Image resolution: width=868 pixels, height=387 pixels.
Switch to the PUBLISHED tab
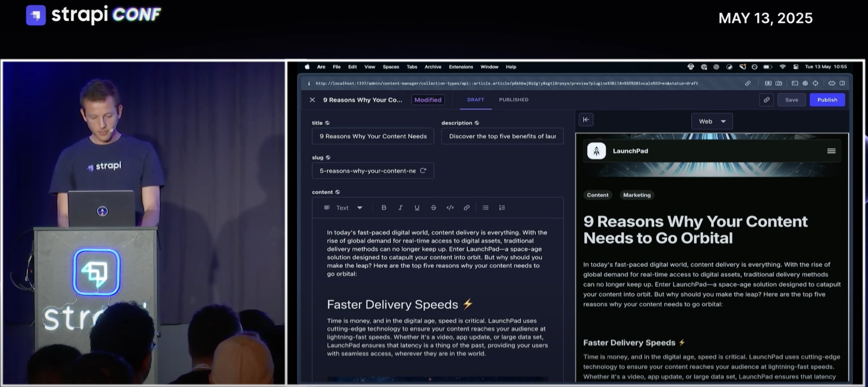(514, 100)
